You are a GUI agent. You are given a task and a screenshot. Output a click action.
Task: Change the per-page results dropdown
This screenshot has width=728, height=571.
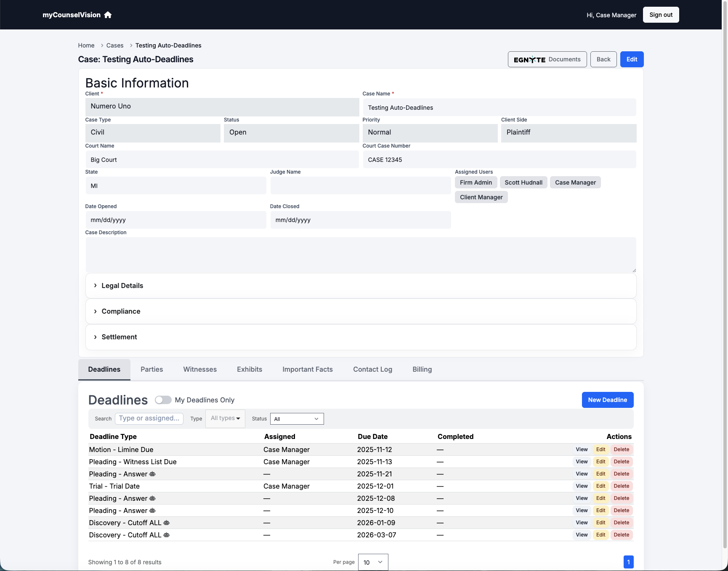tap(372, 562)
